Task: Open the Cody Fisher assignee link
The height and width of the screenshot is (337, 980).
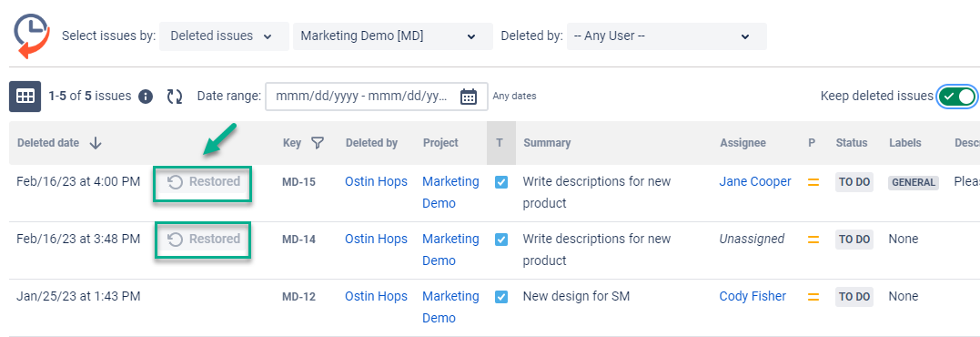Action: [753, 297]
